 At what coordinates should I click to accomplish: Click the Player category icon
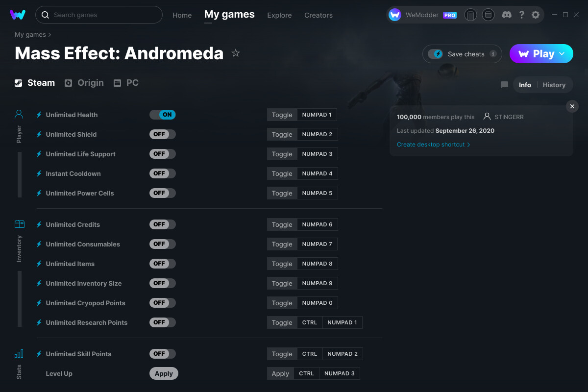pos(19,115)
